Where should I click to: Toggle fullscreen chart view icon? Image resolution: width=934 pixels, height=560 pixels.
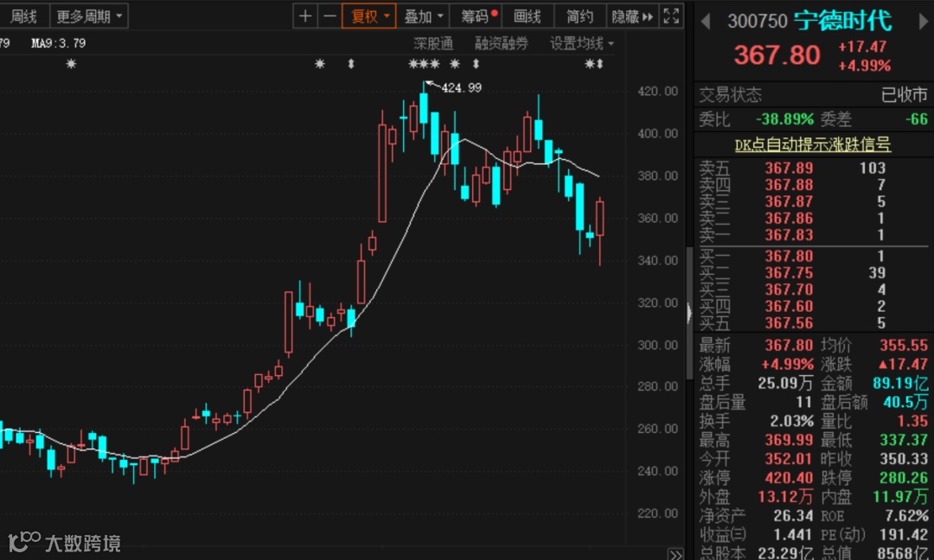[671, 16]
